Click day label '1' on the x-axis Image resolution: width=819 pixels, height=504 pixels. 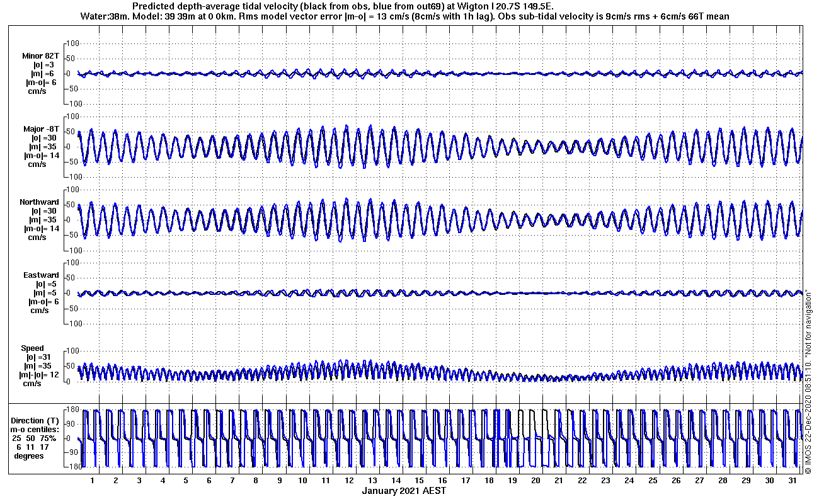[93, 480]
